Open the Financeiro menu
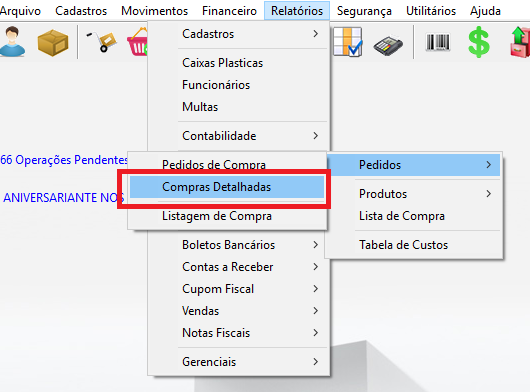530x392 pixels. click(x=229, y=11)
